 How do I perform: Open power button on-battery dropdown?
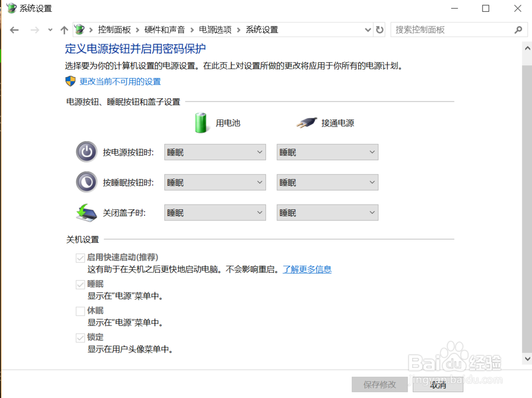pyautogui.click(x=215, y=152)
